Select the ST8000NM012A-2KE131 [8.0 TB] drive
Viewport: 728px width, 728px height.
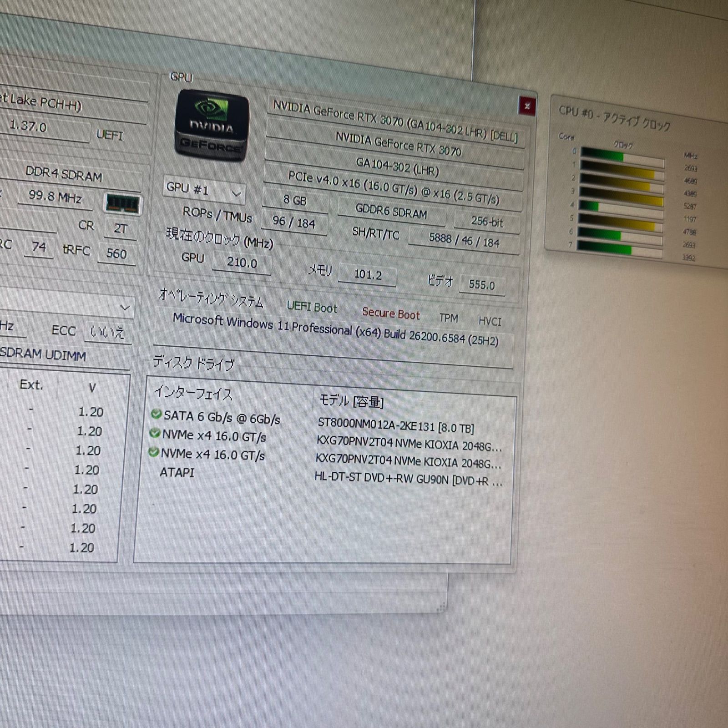pyautogui.click(x=396, y=426)
